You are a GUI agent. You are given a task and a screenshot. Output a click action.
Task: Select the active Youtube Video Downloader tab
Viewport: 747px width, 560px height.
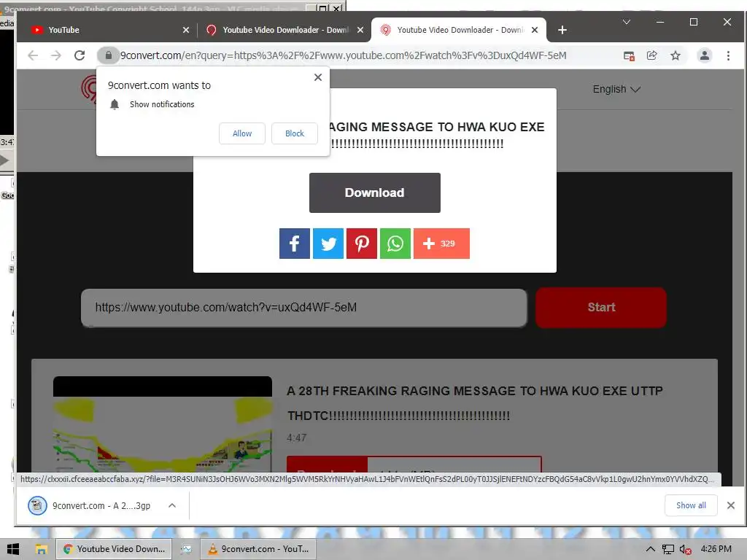coord(458,30)
